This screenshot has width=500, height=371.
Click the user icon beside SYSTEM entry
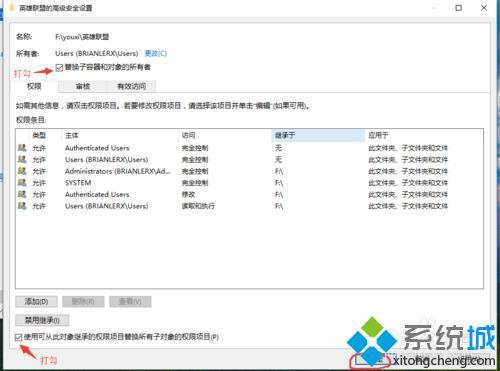(x=22, y=183)
